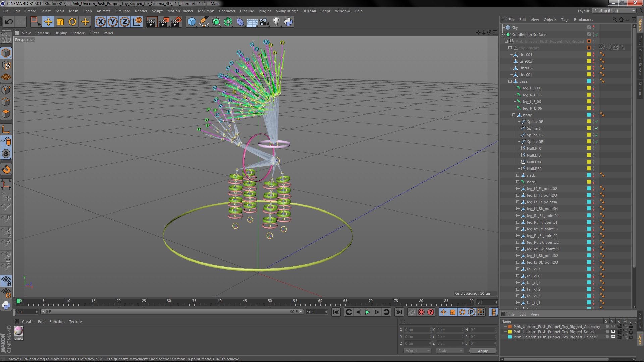This screenshot has height=362, width=644.
Task: Open the Character menu
Action: tap(227, 11)
